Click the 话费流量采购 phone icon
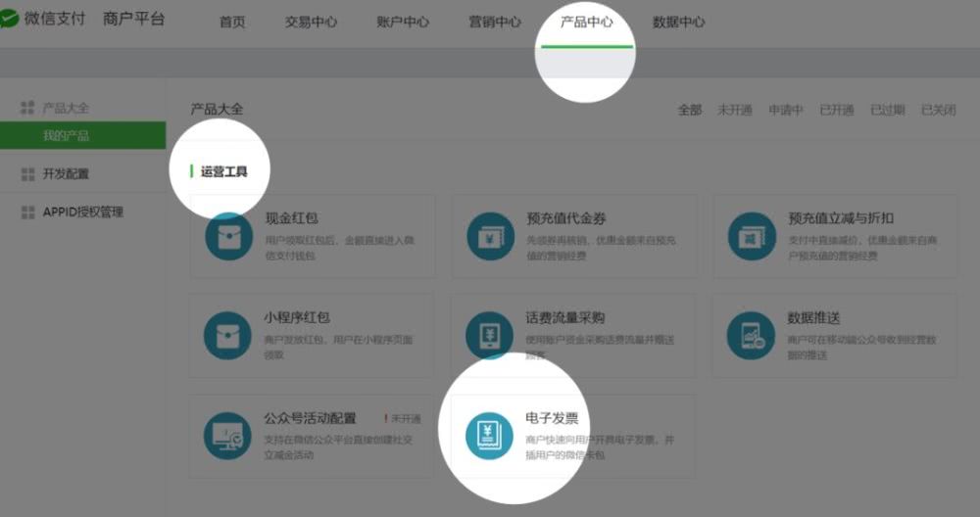This screenshot has width=980, height=517. 490,336
